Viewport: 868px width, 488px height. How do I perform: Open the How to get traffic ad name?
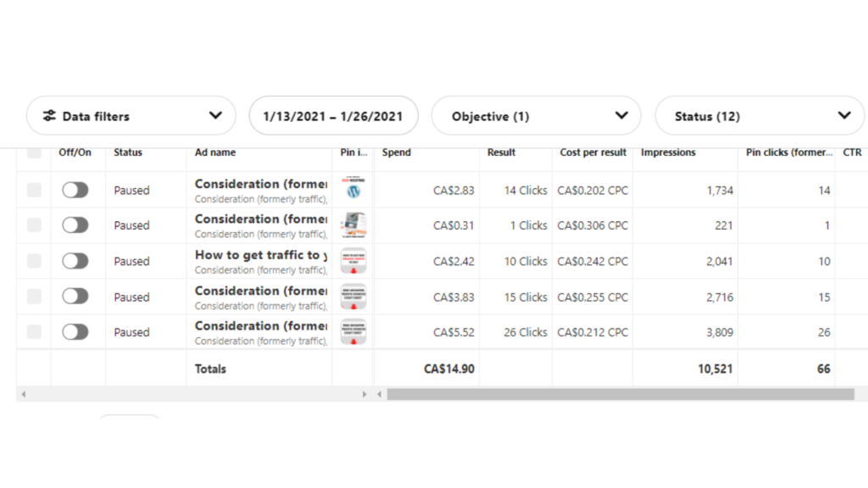[x=261, y=255]
